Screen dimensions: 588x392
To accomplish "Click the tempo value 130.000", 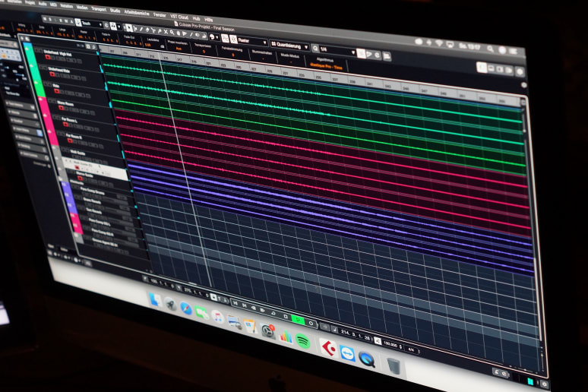I will click(390, 344).
